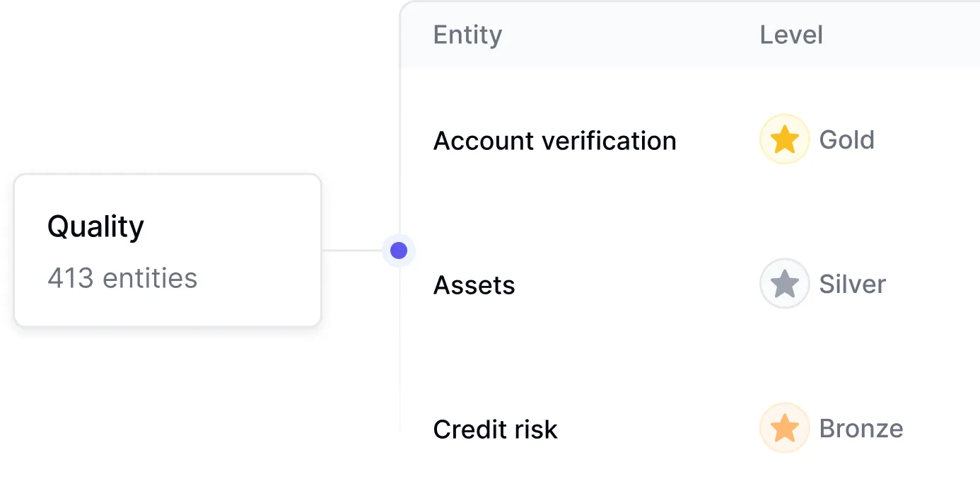Viewport: 980px width, 501px height.
Task: Click the gold star badge icon
Action: [784, 139]
